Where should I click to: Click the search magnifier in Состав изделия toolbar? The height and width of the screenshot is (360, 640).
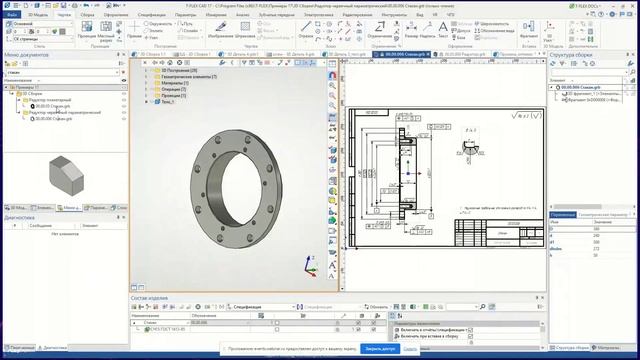click(x=483, y=307)
